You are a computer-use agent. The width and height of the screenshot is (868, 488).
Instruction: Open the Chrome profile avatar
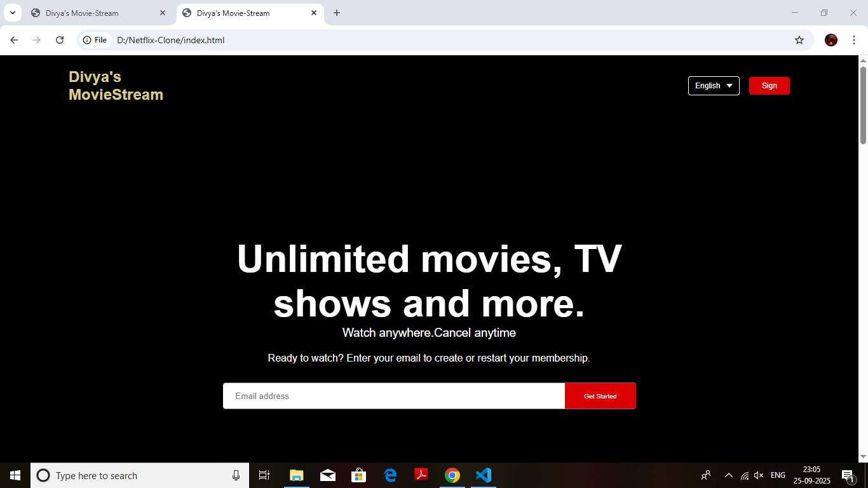pos(831,40)
